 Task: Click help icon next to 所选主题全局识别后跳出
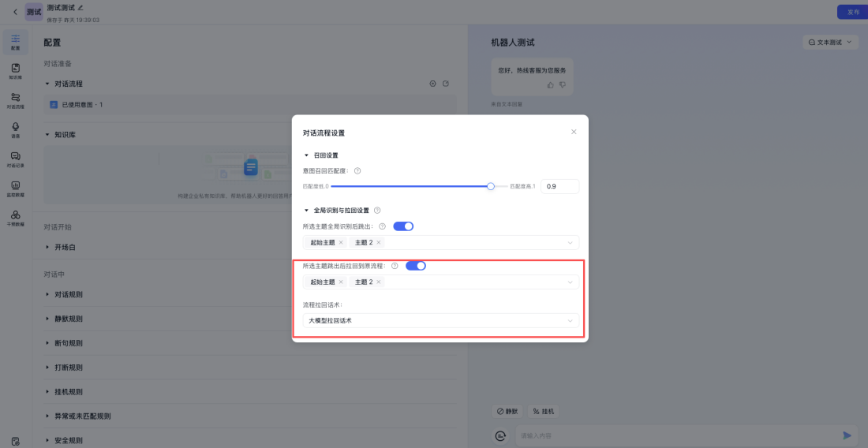[382, 226]
